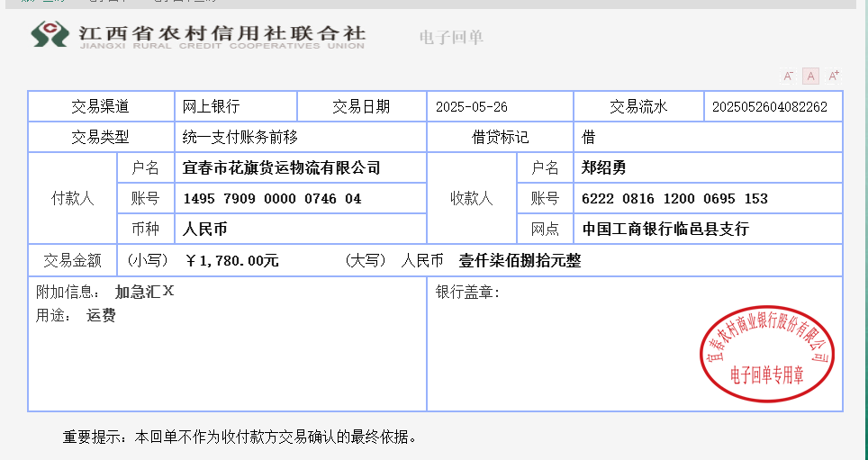Select amount ￥1,780.00元
The width and height of the screenshot is (868, 460).
point(232,260)
